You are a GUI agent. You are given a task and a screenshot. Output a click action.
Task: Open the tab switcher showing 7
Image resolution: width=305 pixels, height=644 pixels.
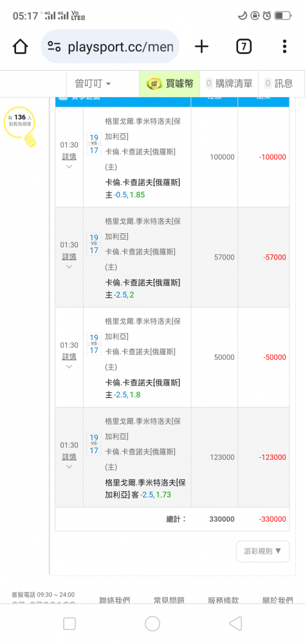click(243, 47)
